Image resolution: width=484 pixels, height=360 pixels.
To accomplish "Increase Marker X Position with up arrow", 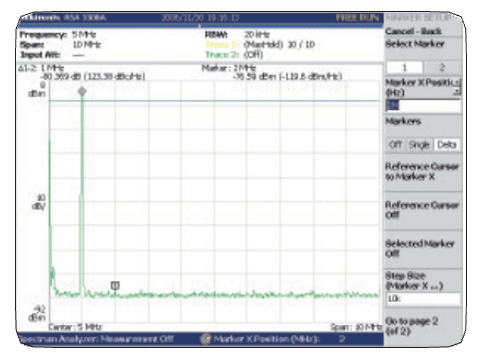I will point(458,82).
